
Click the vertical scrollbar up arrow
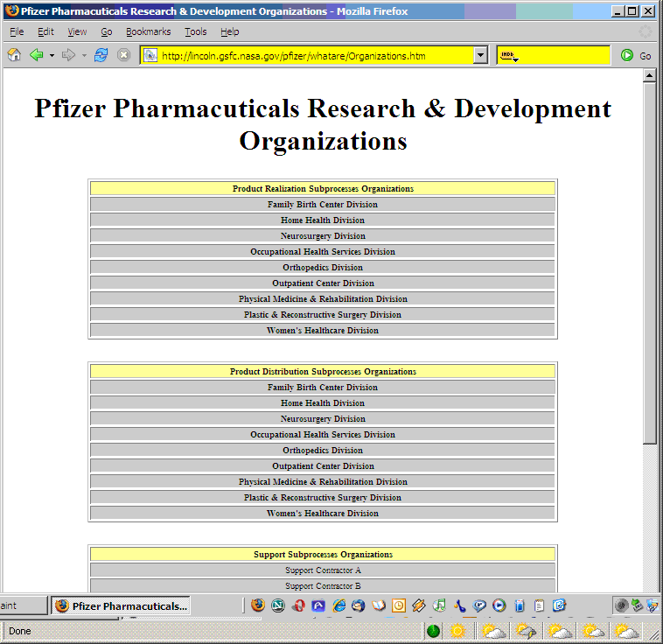click(x=649, y=76)
